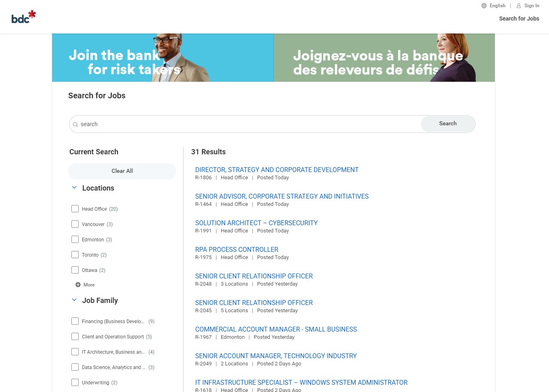Open Search for Jobs in the header
The height and width of the screenshot is (392, 549).
(x=519, y=19)
